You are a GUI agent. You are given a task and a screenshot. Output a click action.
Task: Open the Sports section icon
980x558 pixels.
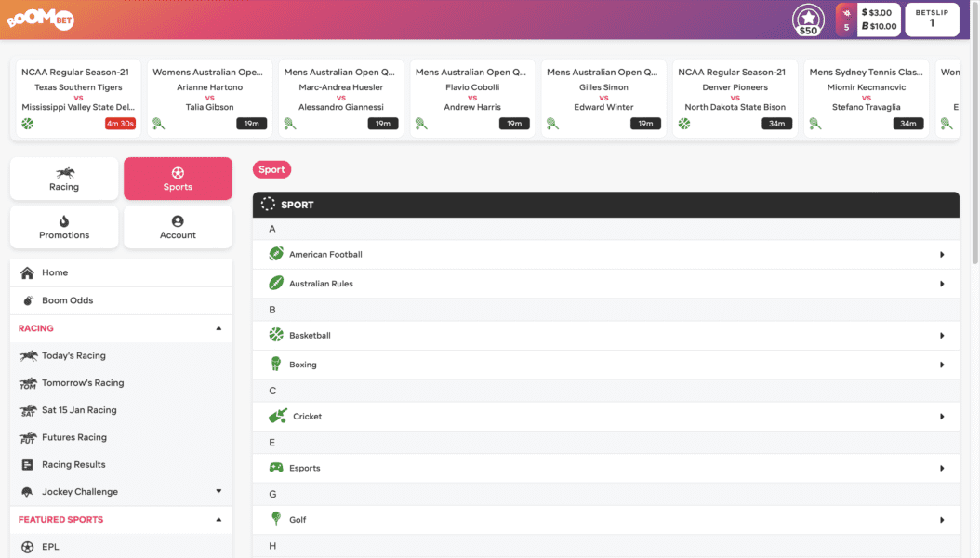[178, 171]
